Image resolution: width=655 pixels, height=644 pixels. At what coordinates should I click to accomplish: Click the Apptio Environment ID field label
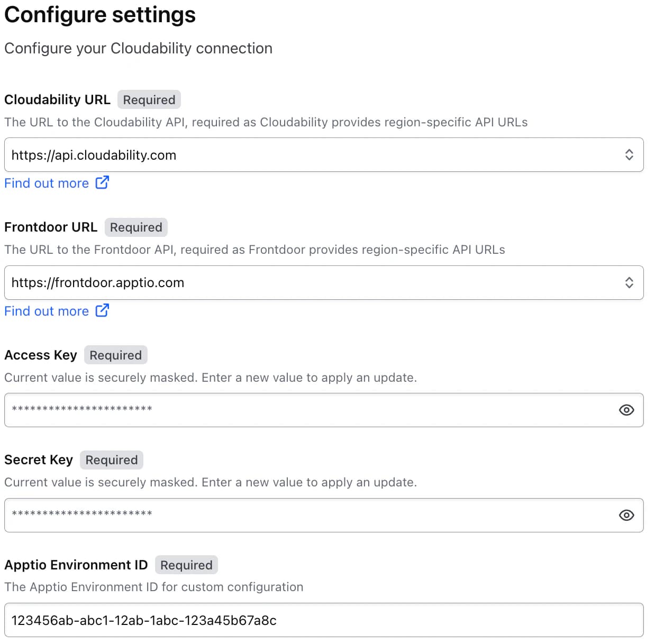76,565
